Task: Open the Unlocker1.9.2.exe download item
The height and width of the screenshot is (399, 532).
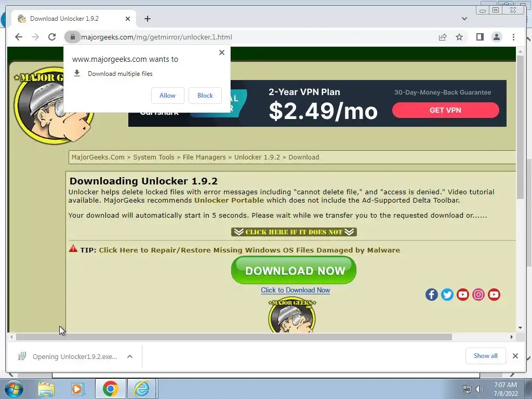Action: tap(69, 356)
